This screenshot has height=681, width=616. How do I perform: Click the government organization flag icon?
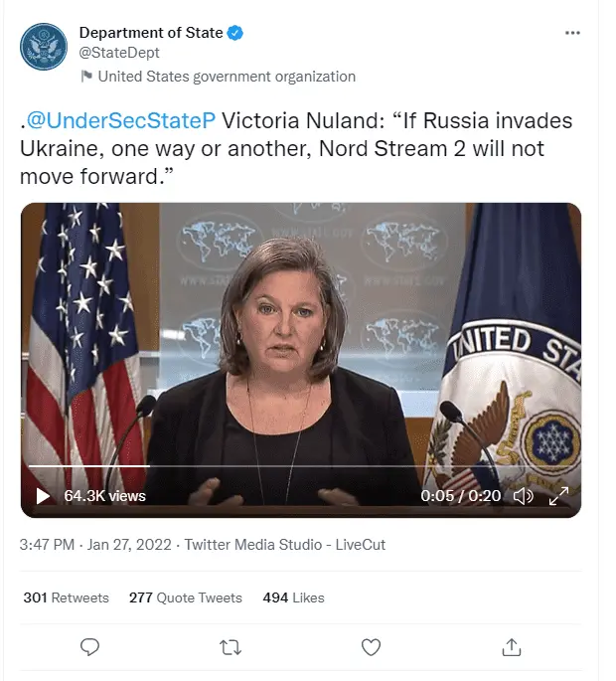point(86,77)
